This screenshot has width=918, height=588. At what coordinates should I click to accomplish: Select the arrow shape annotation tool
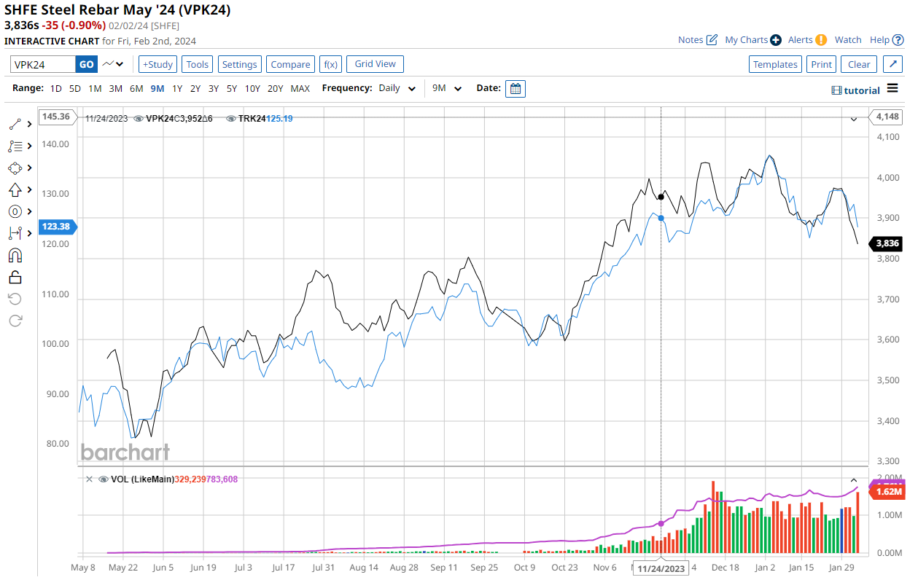pyautogui.click(x=15, y=189)
